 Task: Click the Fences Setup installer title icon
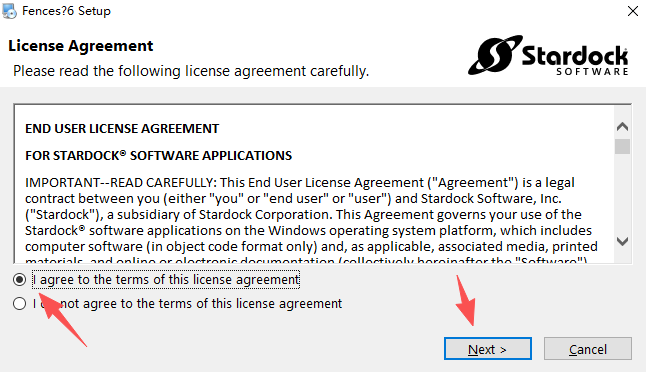9,11
